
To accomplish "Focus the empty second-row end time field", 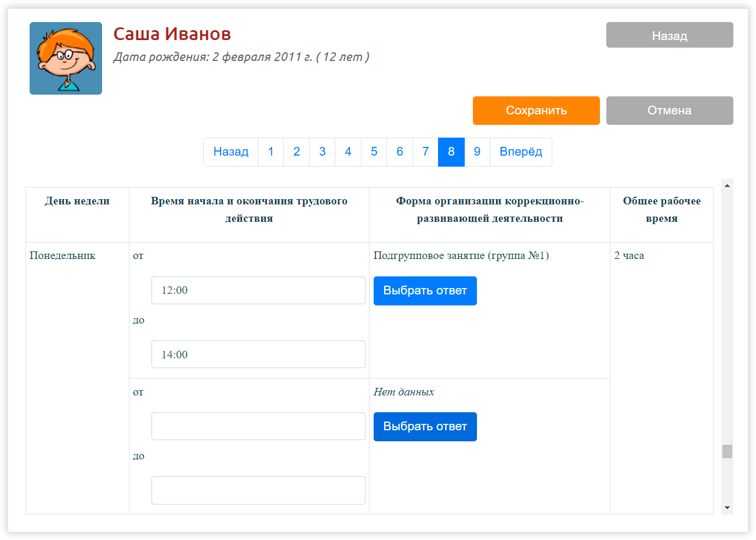I will point(258,490).
